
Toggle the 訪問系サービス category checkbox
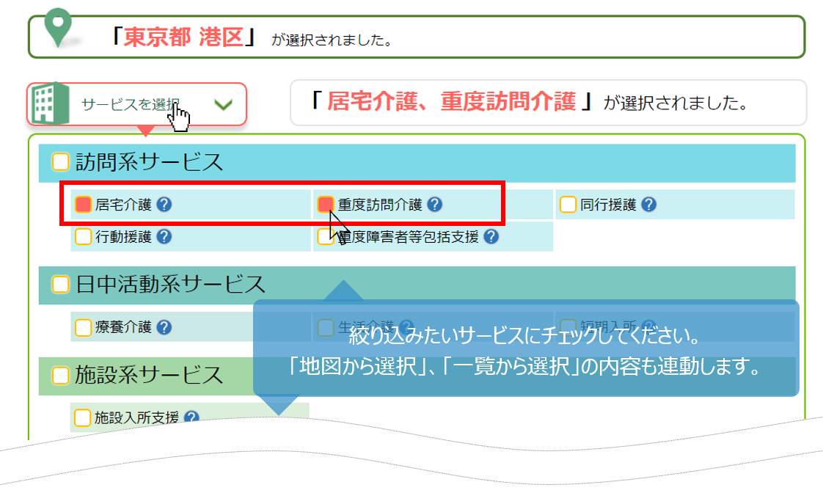tap(60, 161)
